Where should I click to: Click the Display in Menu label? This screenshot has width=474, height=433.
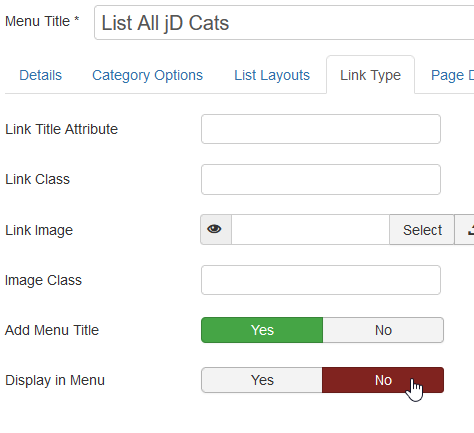(x=55, y=380)
